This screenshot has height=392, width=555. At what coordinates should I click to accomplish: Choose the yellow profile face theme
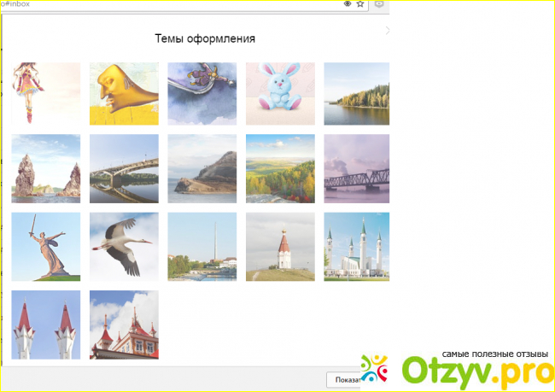pyautogui.click(x=124, y=93)
